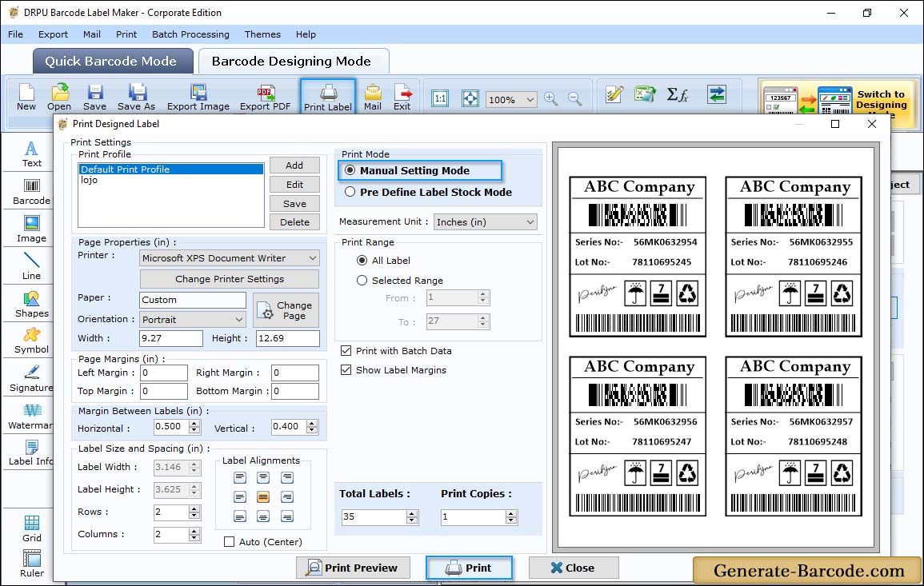Switch to the Barcode Designing Mode tab
Image resolution: width=924 pixels, height=586 pixels.
pos(293,62)
